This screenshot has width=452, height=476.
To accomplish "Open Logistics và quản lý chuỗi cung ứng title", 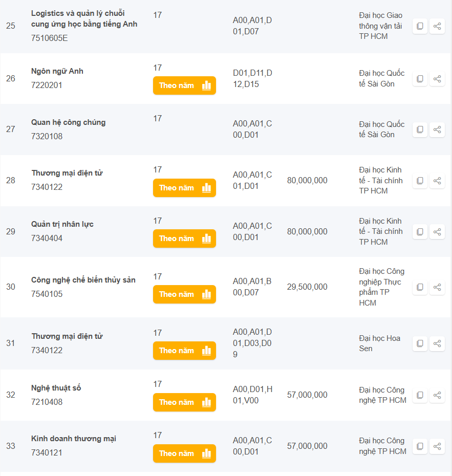I will pos(84,18).
